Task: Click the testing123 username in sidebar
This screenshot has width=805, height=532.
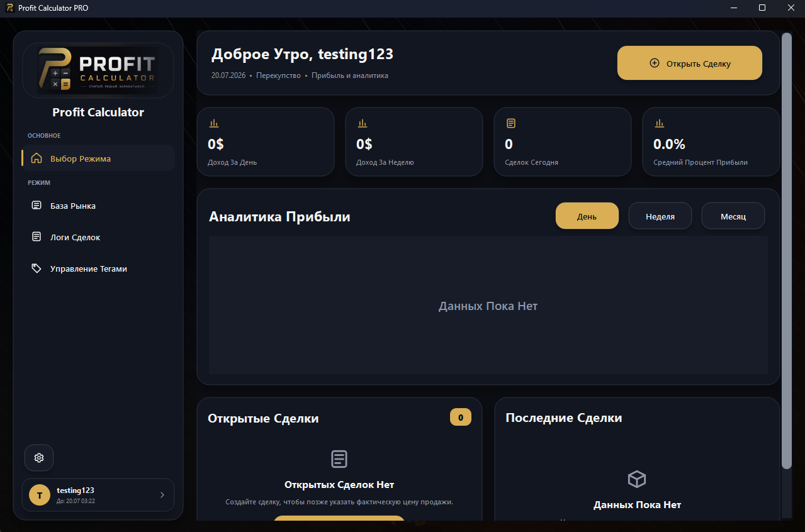Action: pos(76,490)
